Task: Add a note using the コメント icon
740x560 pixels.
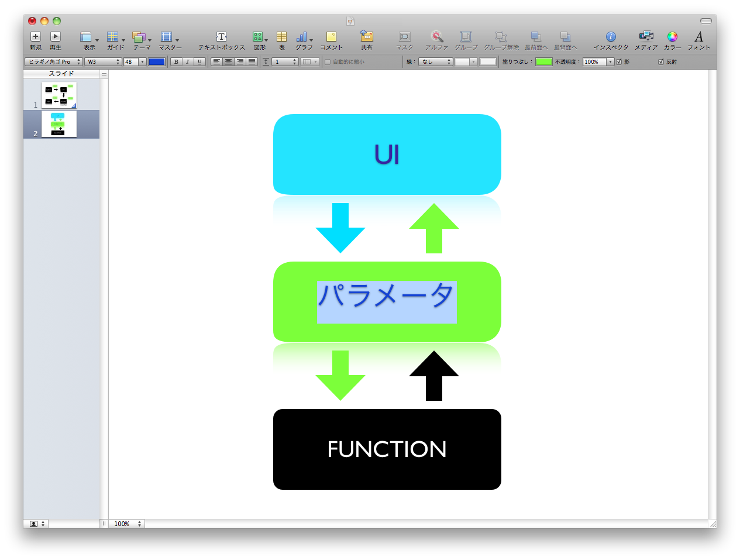Action: coord(331,37)
